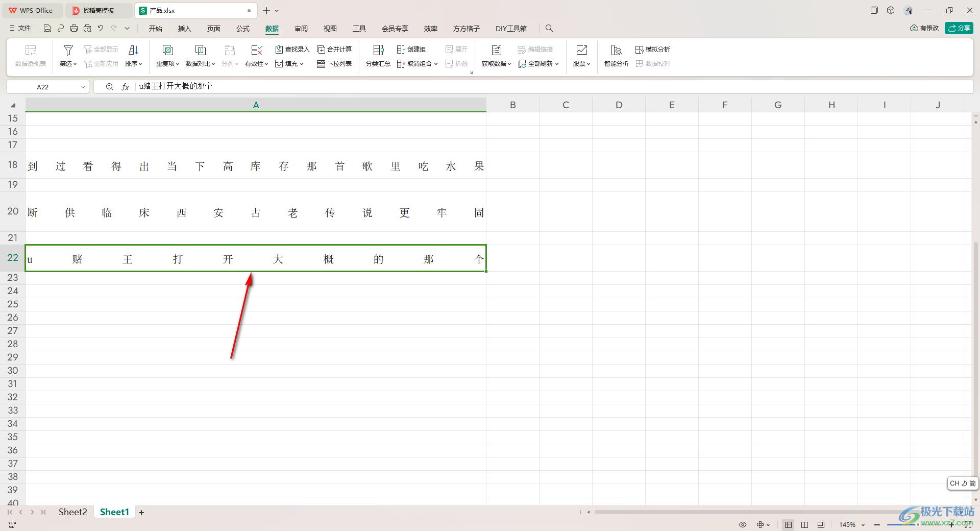The image size is (980, 531).
Task: Switch to the 审阅 ribbon tab
Action: (x=301, y=29)
